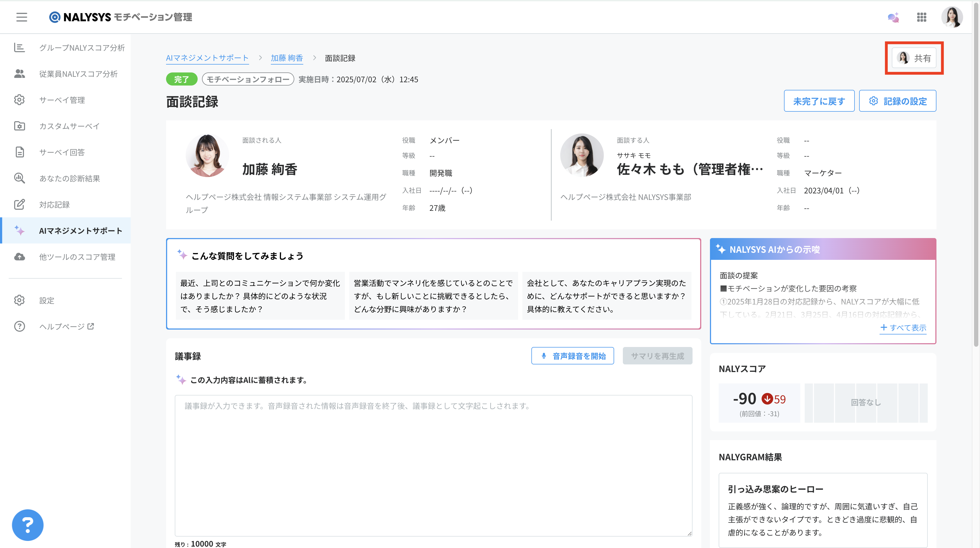This screenshot has width=980, height=548.
Task: Click the gear icon in 記録の設定 button
Action: [874, 101]
